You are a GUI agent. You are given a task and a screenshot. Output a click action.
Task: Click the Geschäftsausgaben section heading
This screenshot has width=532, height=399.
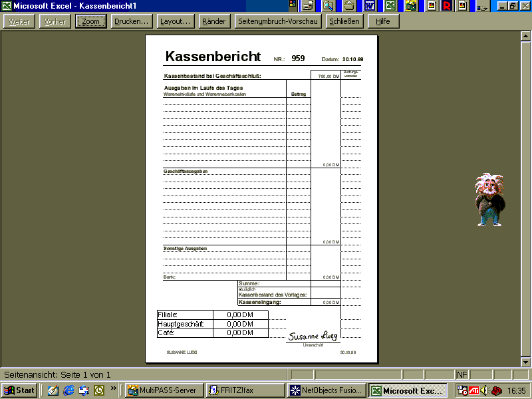pos(186,172)
